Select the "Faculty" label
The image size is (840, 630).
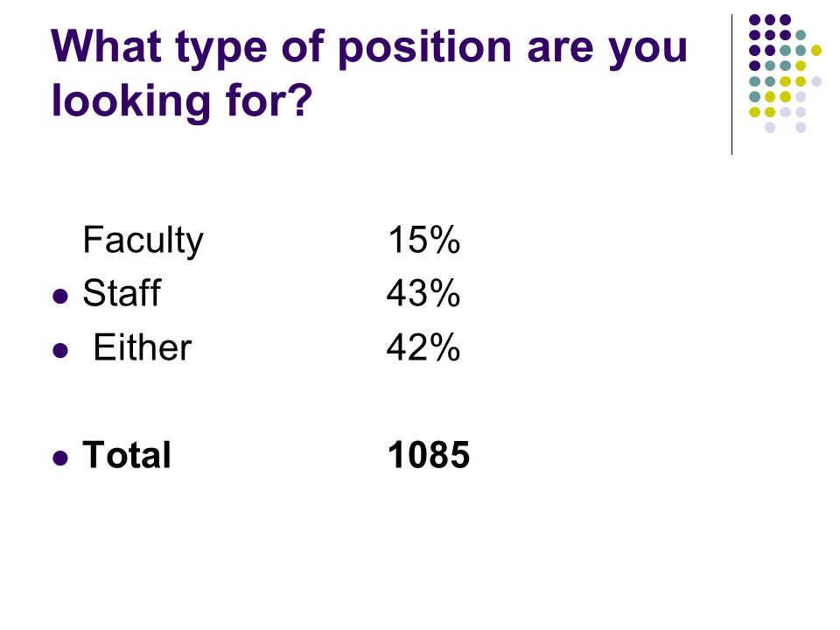point(143,241)
